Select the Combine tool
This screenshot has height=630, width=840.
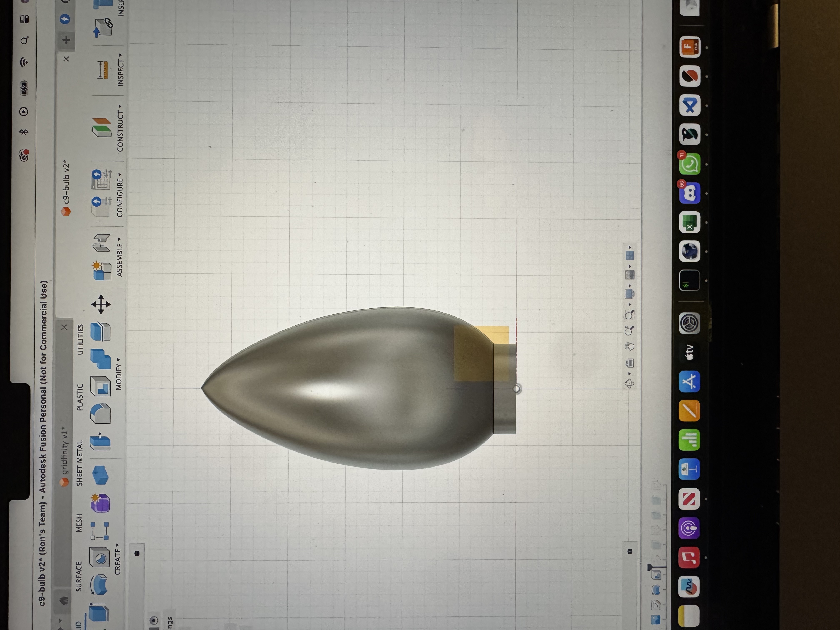click(x=101, y=359)
